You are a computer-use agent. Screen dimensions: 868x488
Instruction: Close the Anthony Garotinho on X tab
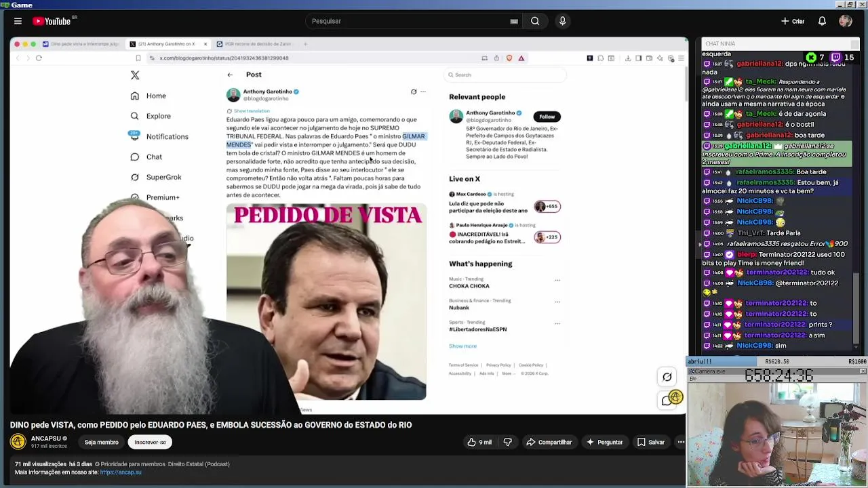(205, 44)
